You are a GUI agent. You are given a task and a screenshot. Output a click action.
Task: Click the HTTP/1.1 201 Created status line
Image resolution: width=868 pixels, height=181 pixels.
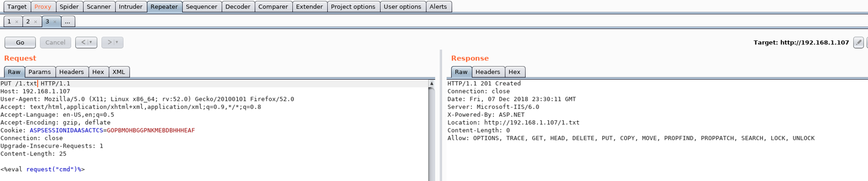click(484, 84)
